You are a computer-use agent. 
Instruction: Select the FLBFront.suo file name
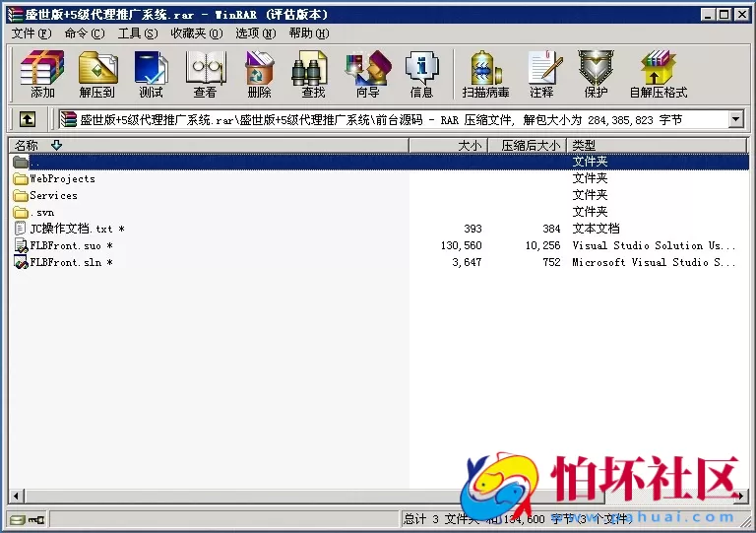tap(71, 245)
